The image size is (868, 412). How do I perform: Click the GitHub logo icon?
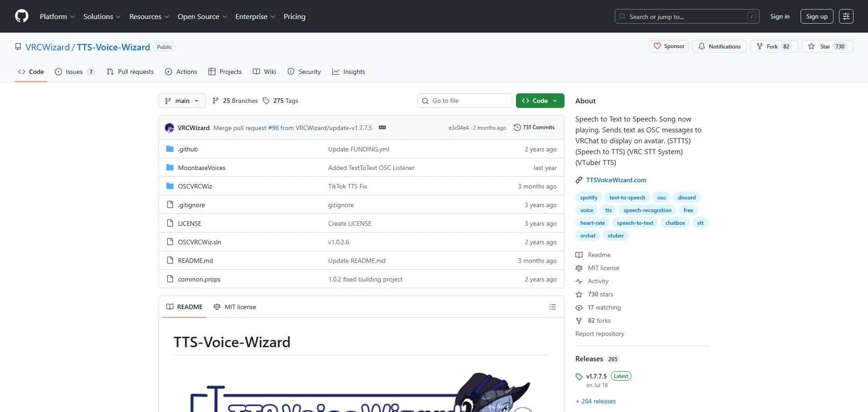(x=21, y=16)
